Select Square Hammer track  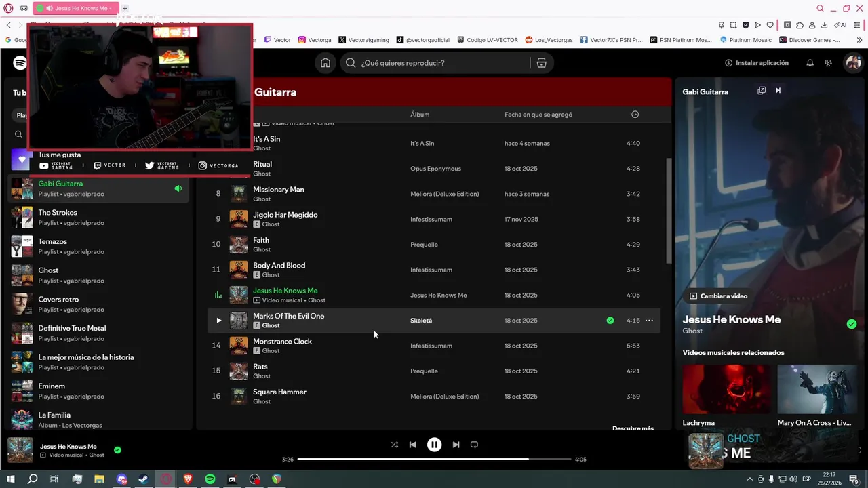tap(434, 396)
